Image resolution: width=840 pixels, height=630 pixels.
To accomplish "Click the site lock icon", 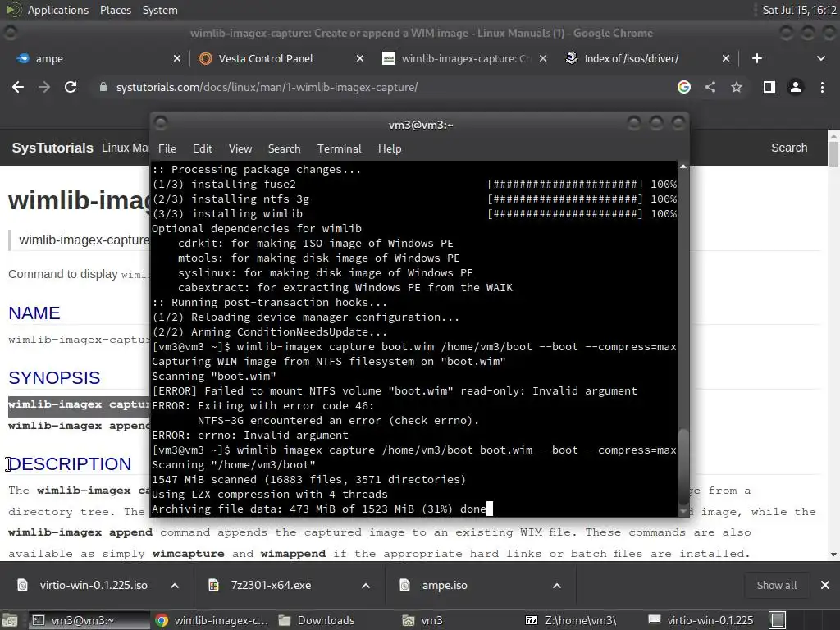I will [103, 87].
